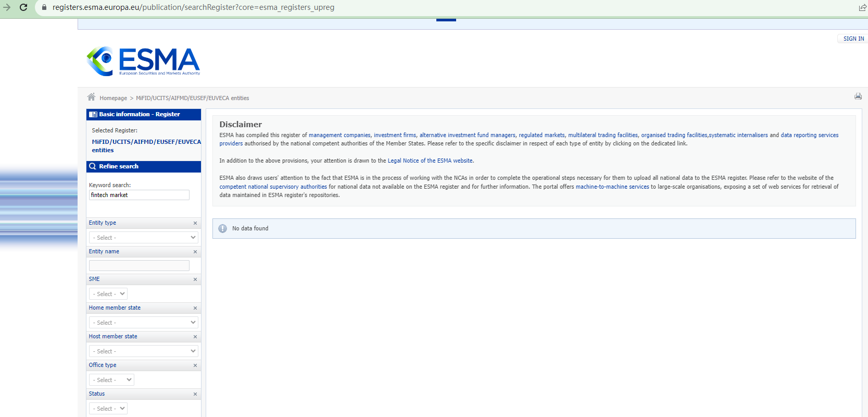Screen dimensions: 868x417
Task: Click the browser forward arrow
Action: pyautogui.click(x=7, y=7)
